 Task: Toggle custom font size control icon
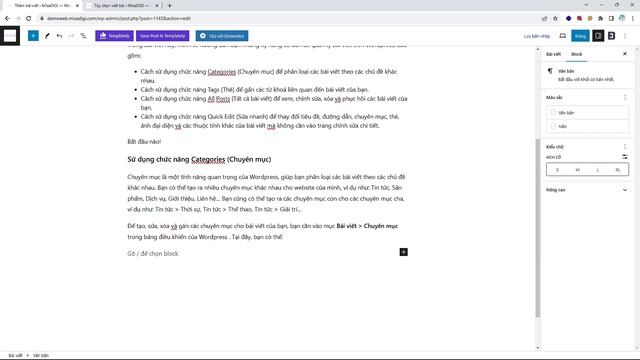pos(624,157)
